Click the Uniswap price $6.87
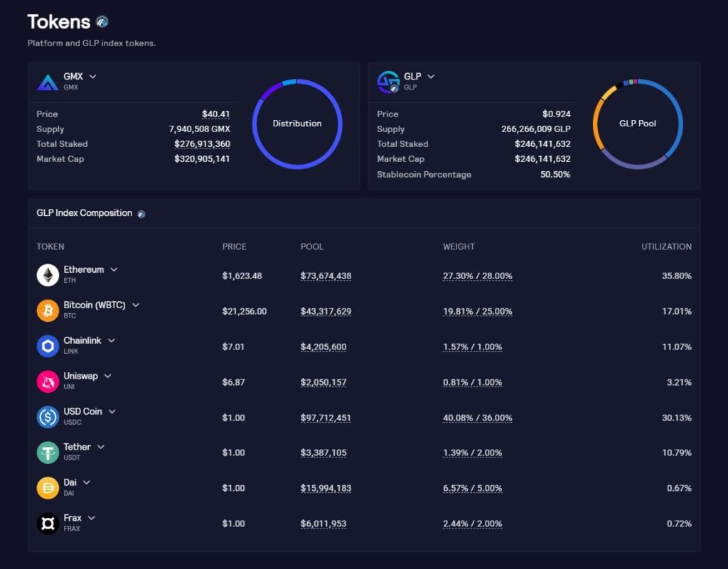The width and height of the screenshot is (728, 569). (233, 382)
